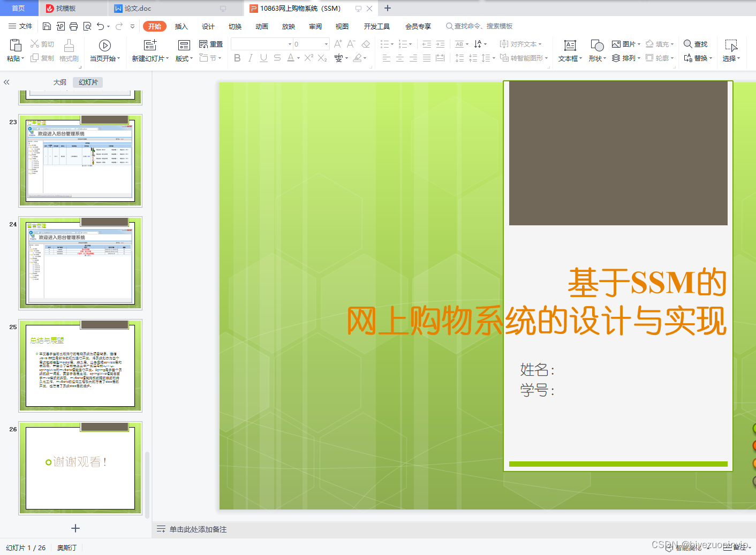
Task: Toggle align left paragraph button
Action: coord(387,58)
